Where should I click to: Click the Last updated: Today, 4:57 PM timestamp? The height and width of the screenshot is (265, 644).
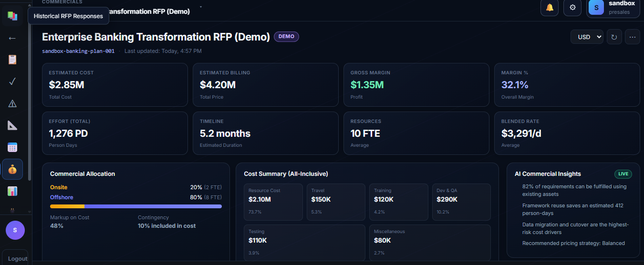tap(163, 51)
